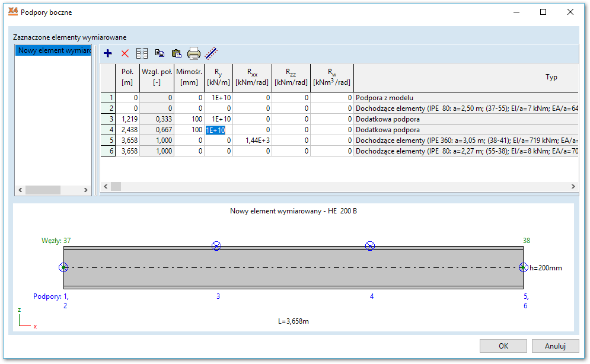This screenshot has width=590, height=364.
Task: Click the left list scrollbar's left arrow
Action: coord(20,190)
